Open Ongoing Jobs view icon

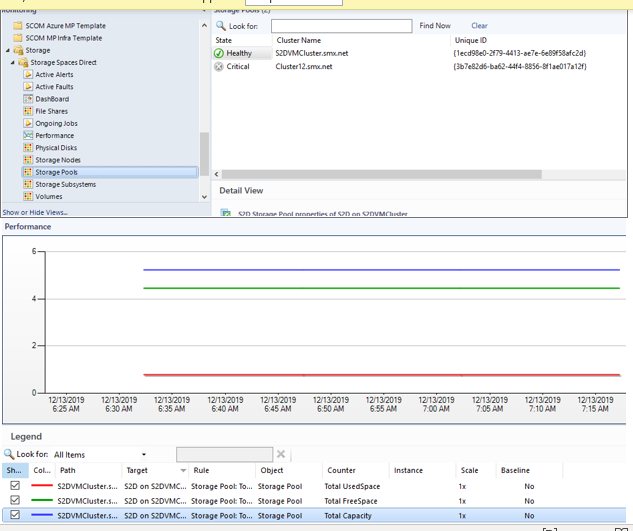pyautogui.click(x=28, y=123)
